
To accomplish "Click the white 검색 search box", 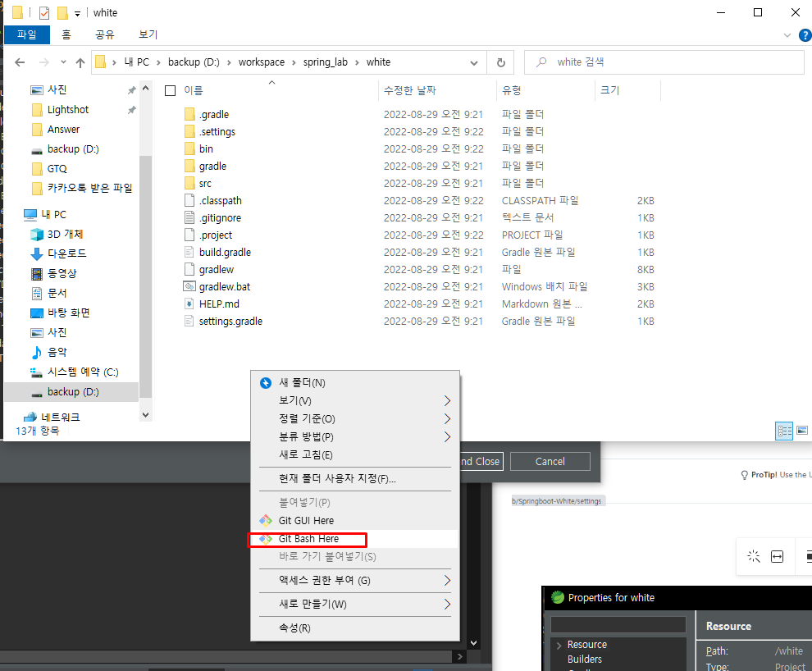I will [664, 62].
